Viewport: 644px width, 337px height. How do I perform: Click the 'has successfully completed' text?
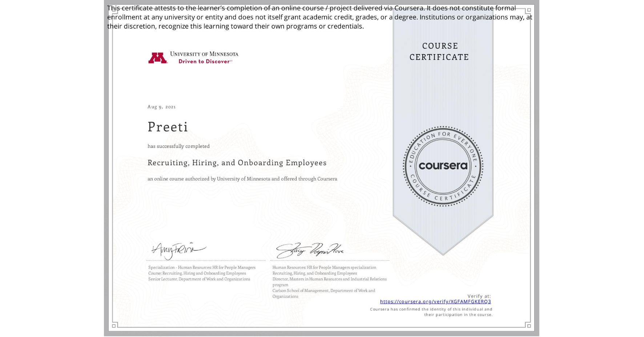[x=178, y=146]
